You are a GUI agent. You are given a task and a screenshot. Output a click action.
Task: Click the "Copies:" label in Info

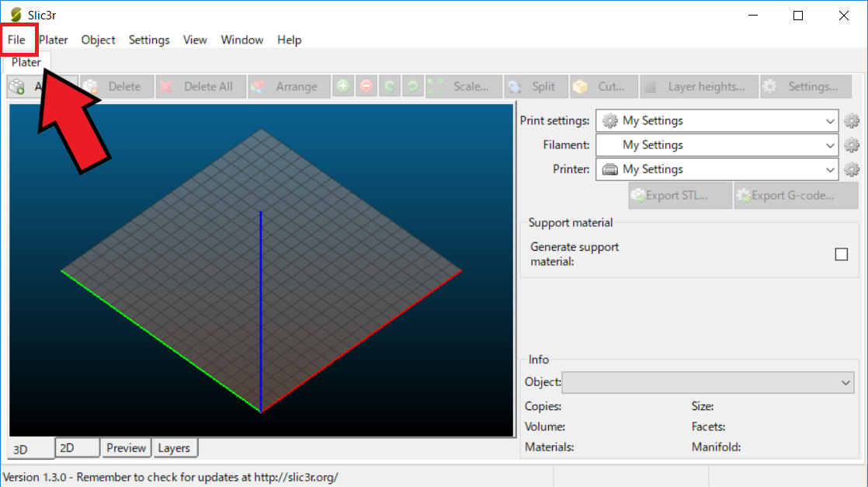coord(543,406)
